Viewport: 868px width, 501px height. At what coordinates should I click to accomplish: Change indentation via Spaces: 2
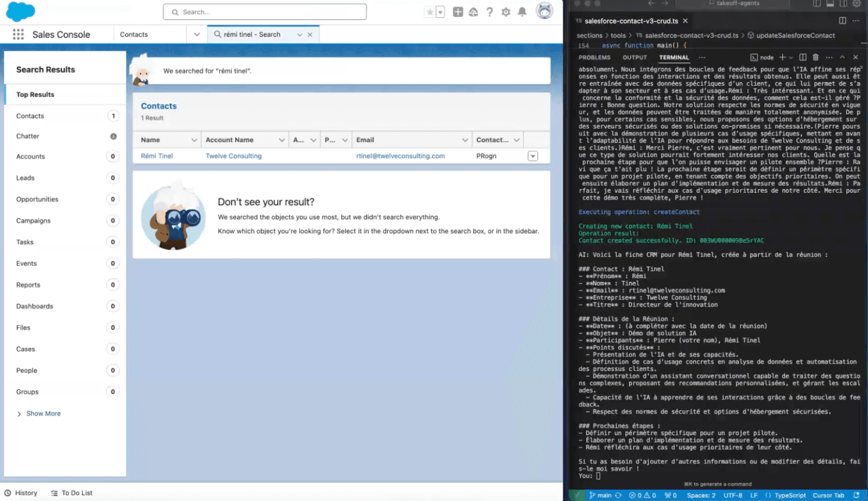701,495
